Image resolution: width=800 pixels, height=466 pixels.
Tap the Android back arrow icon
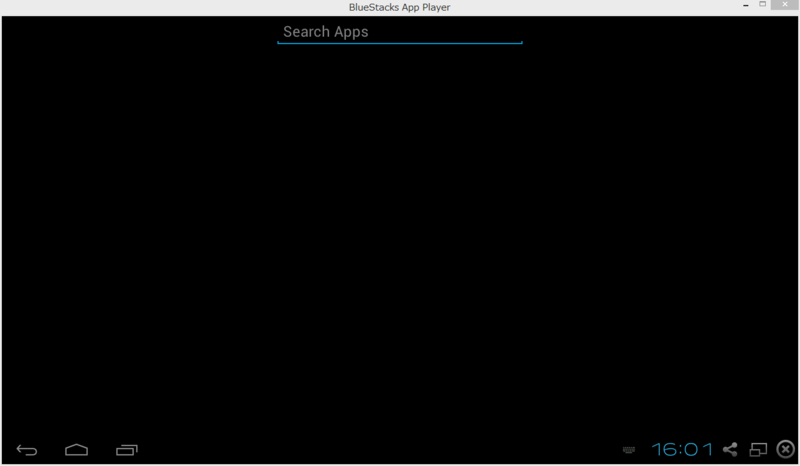[x=27, y=450]
